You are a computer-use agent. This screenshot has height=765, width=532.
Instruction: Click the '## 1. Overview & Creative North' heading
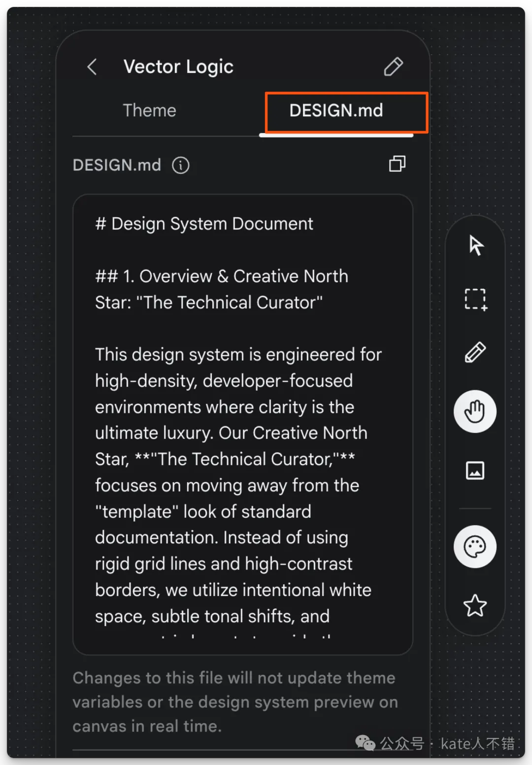[x=221, y=276]
